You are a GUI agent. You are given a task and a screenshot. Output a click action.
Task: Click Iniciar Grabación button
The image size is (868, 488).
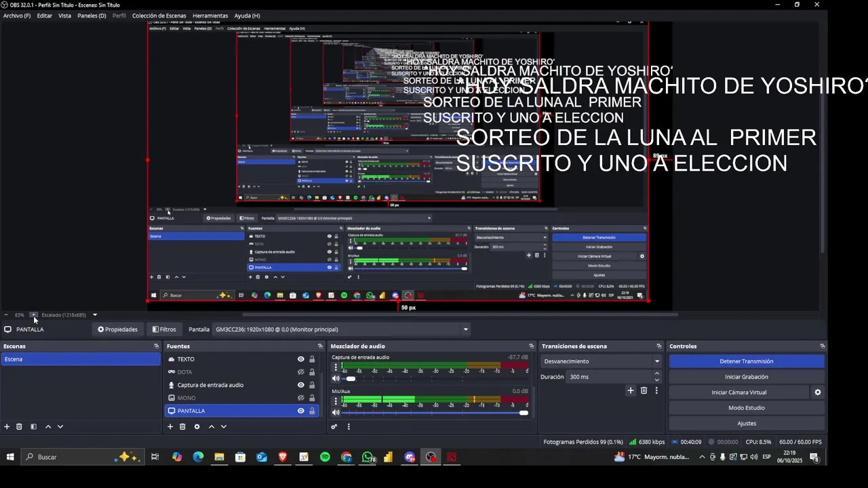pos(747,377)
